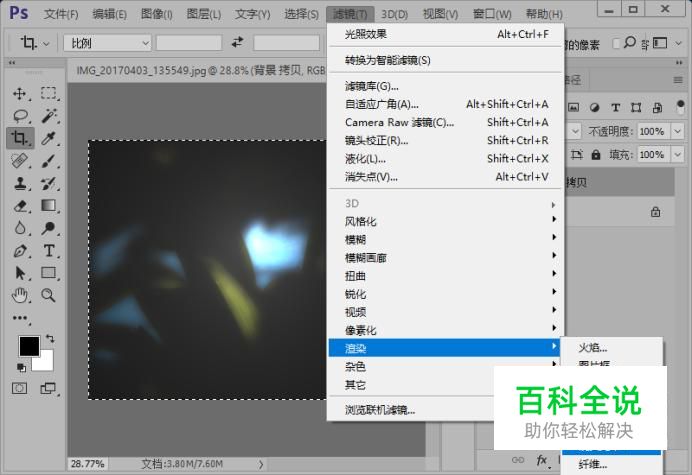Expand the workspace dropdown arrow

click(678, 43)
